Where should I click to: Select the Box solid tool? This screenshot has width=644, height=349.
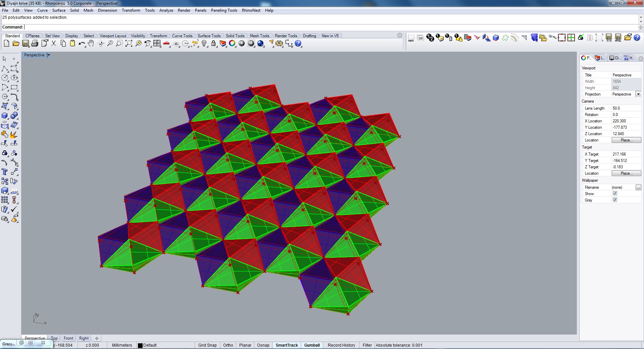(x=5, y=116)
